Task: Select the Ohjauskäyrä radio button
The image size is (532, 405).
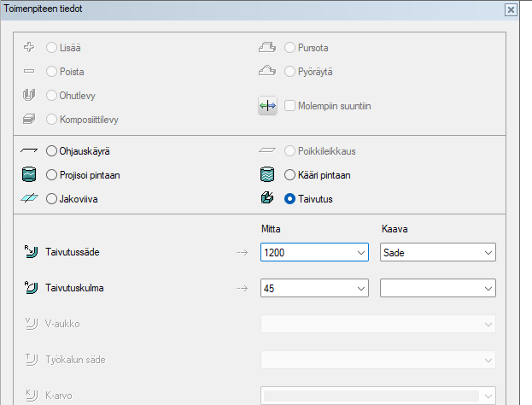Action: pyautogui.click(x=52, y=151)
